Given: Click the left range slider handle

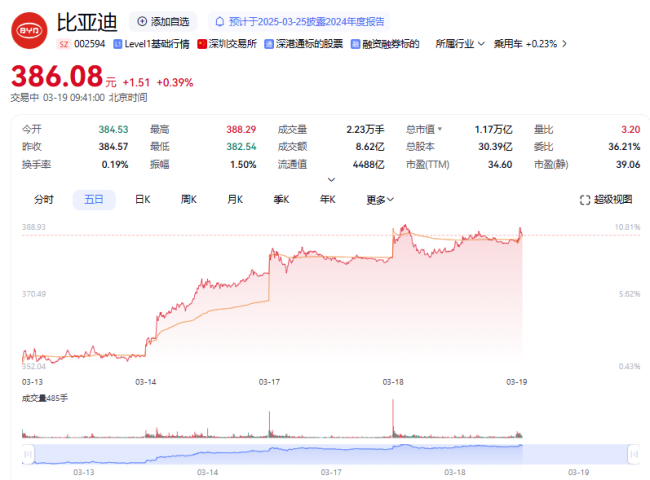Looking at the screenshot, I should [x=28, y=454].
